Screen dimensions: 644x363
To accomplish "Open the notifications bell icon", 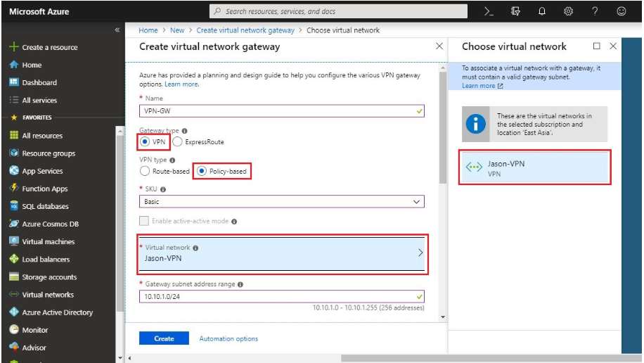I will coord(542,11).
